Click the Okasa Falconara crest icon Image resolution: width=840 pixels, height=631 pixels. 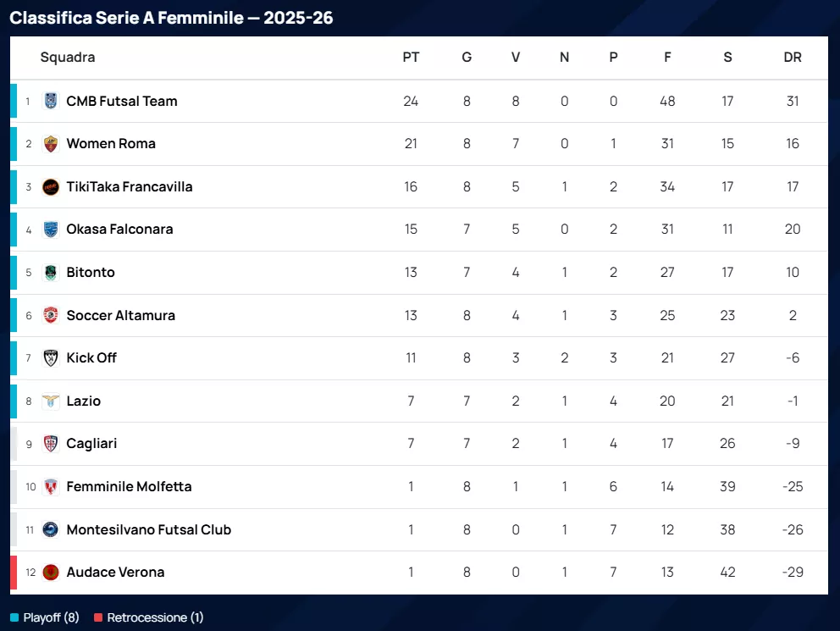click(x=51, y=230)
